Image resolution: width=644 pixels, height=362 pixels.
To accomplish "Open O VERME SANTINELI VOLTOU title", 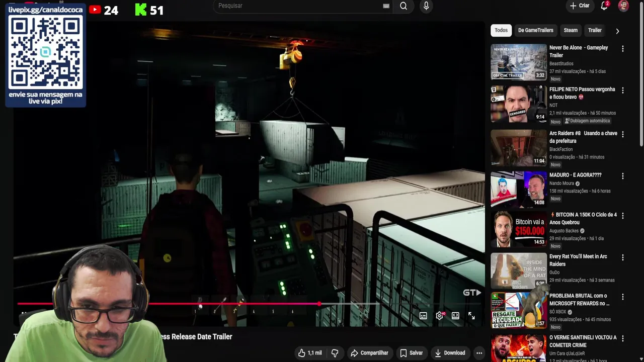I will coord(583,341).
